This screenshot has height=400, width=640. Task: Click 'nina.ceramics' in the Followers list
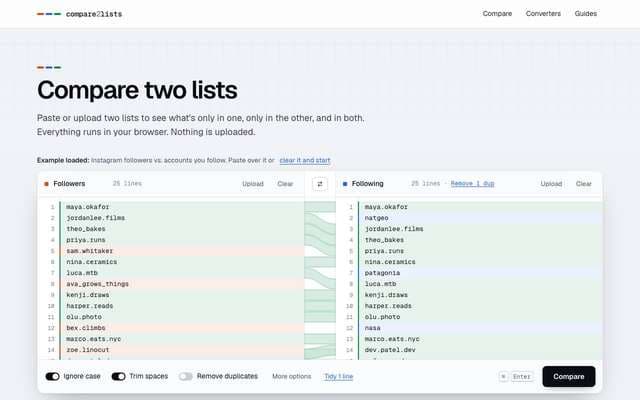[91, 262]
